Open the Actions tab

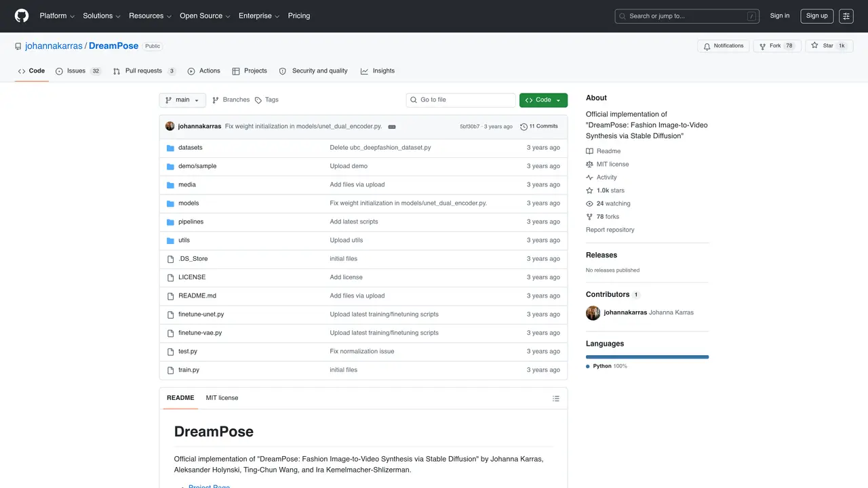(x=203, y=71)
